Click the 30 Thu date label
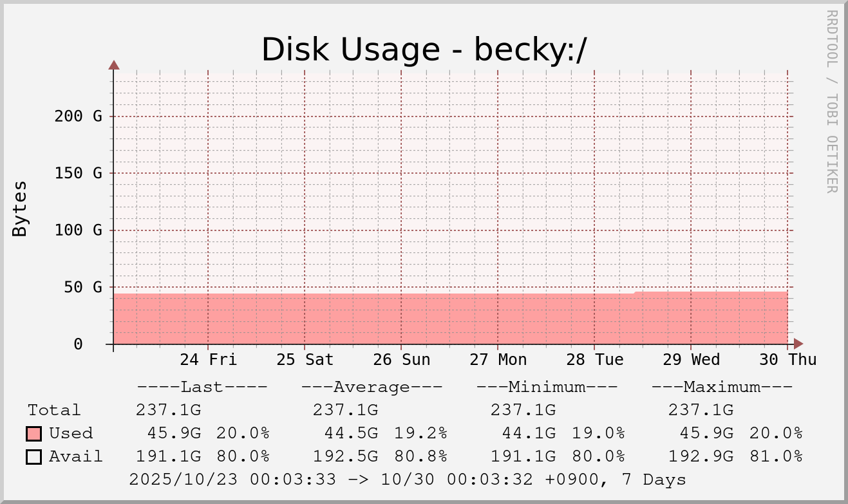848x504 pixels. [x=787, y=359]
